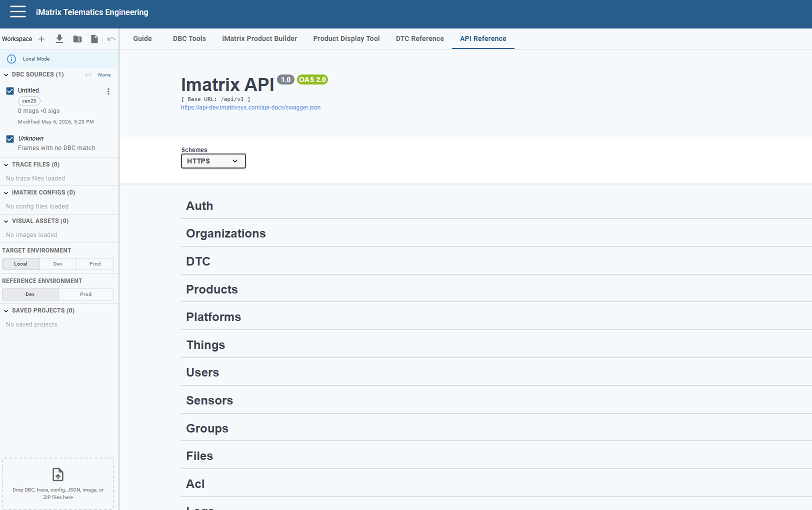Image resolution: width=812 pixels, height=510 pixels.
Task: Expand the Platforms API section
Action: pos(496,317)
